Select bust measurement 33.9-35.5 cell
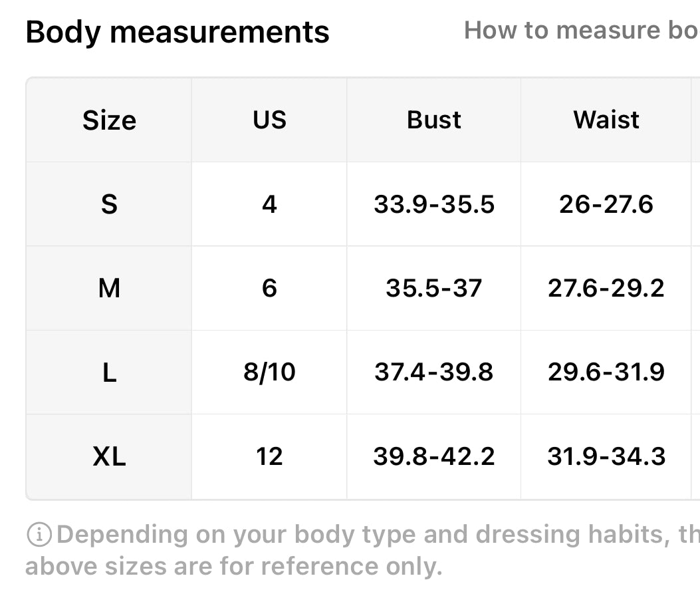Image resolution: width=700 pixels, height=590 pixels. (x=434, y=204)
